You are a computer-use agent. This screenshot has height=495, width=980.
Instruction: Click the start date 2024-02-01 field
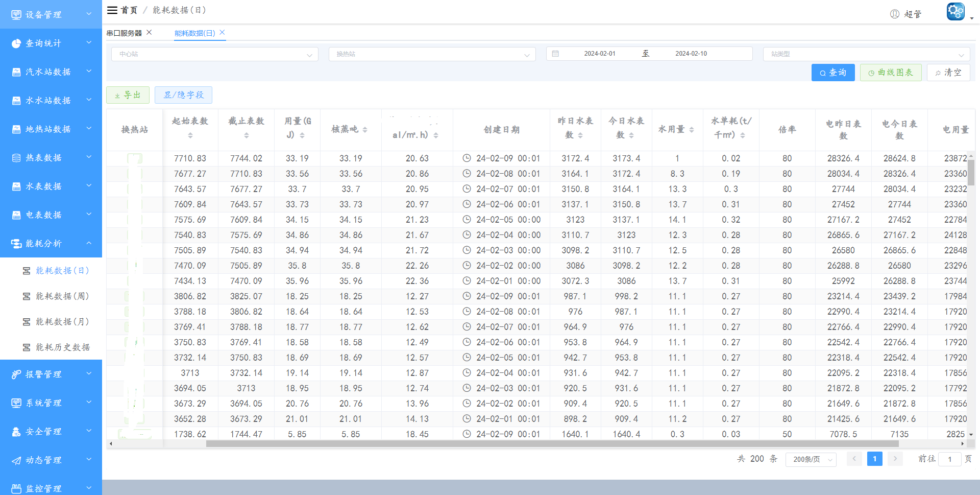click(600, 54)
